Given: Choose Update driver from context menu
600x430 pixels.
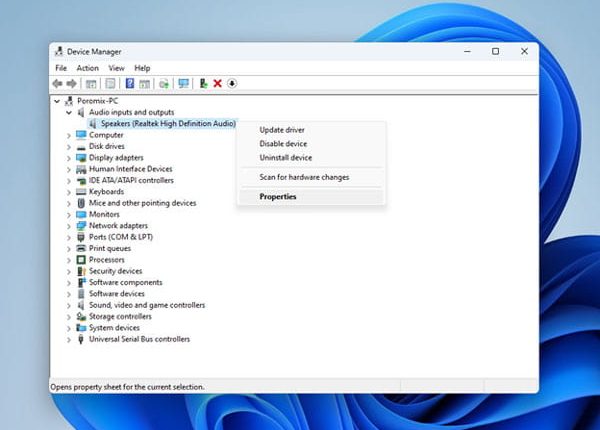Looking at the screenshot, I should click(311, 130).
